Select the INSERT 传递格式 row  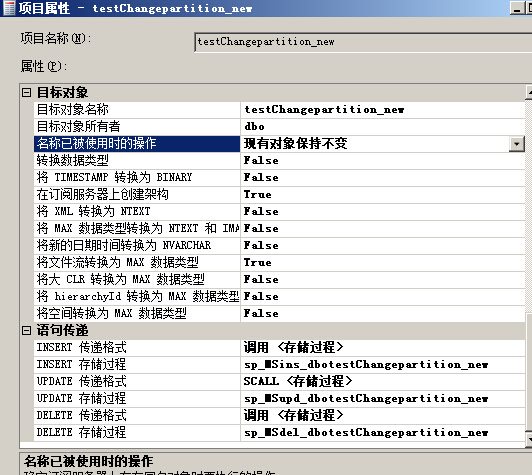pyautogui.click(x=280, y=347)
